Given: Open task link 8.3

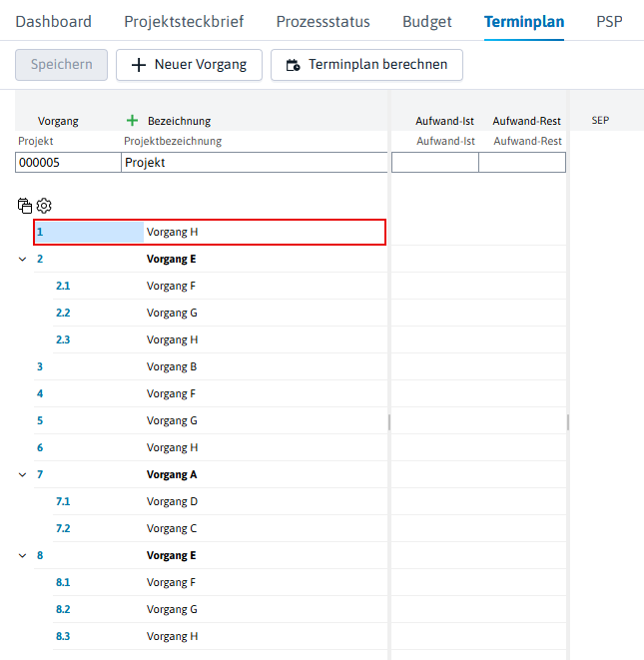Looking at the screenshot, I should click(63, 636).
